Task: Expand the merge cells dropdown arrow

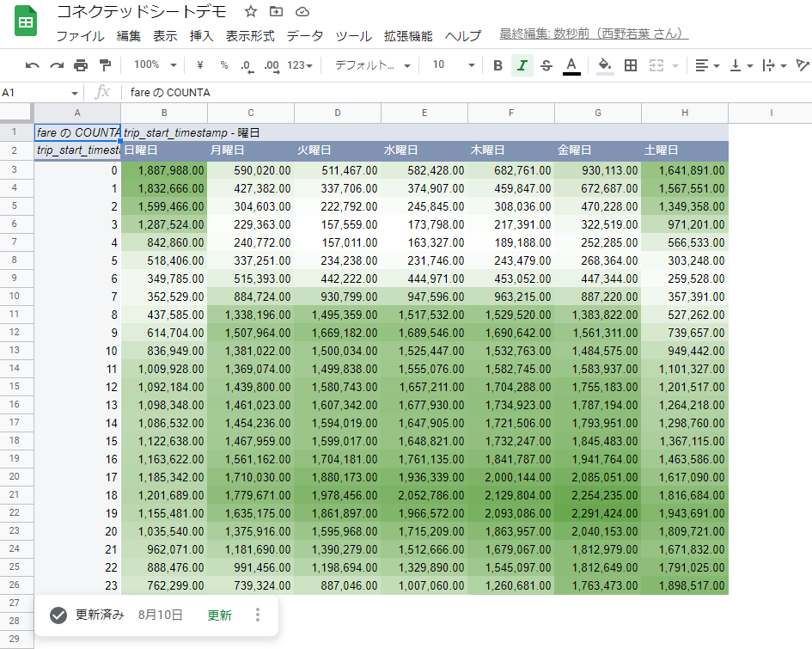Action: tap(675, 66)
